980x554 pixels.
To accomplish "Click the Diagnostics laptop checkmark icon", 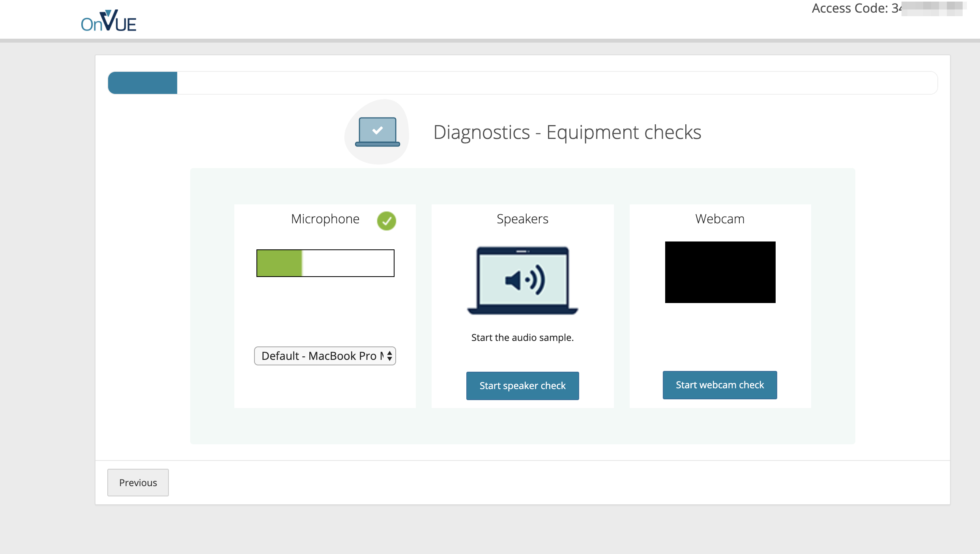I will 377,132.
